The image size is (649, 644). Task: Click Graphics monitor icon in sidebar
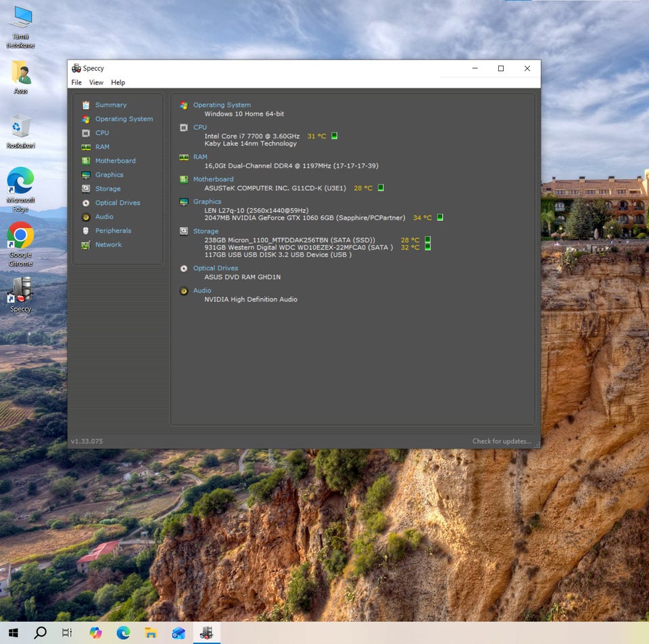tap(86, 175)
